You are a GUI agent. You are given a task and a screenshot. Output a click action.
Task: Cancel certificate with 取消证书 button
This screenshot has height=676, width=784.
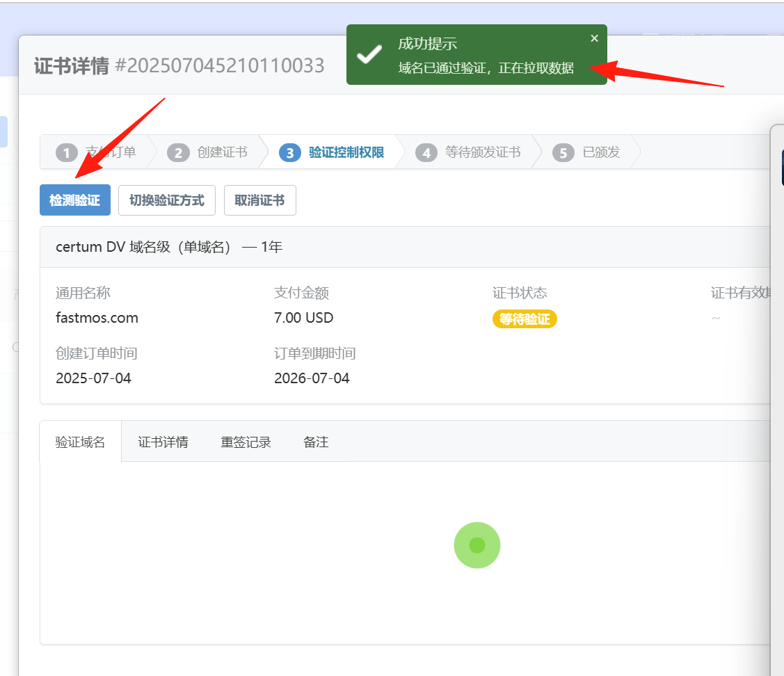(x=259, y=200)
